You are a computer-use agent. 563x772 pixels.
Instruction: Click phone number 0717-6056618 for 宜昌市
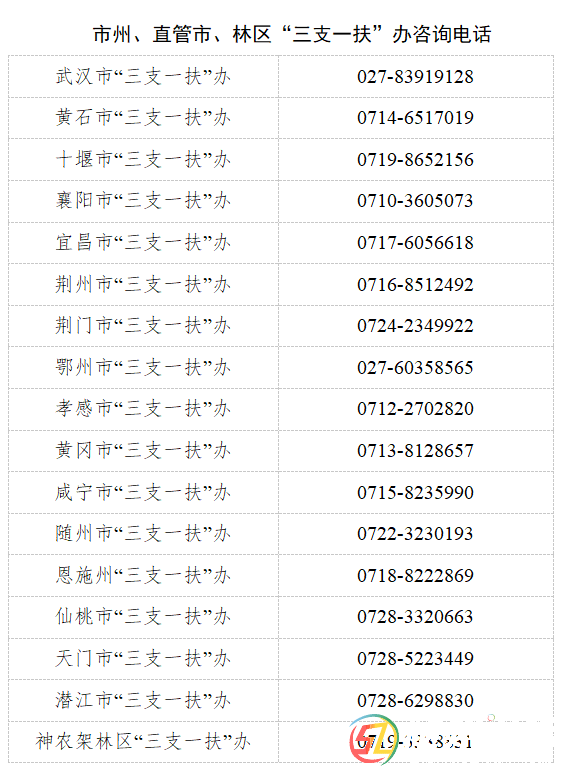pyautogui.click(x=415, y=242)
